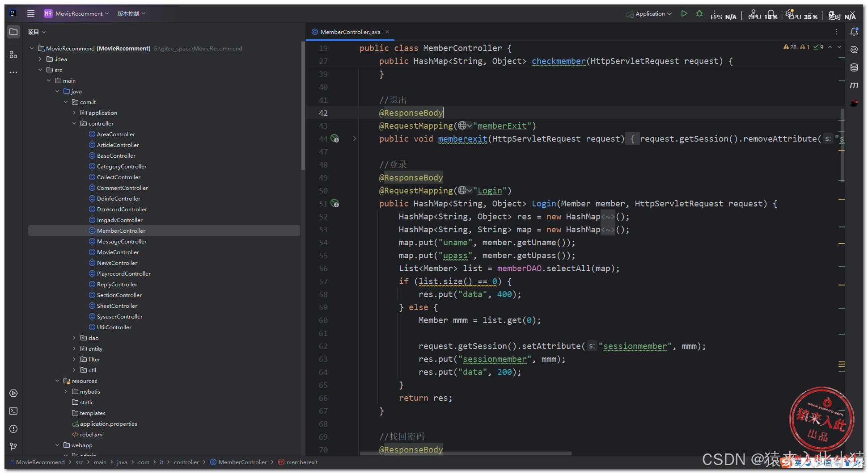Expand the util package

pos(74,370)
